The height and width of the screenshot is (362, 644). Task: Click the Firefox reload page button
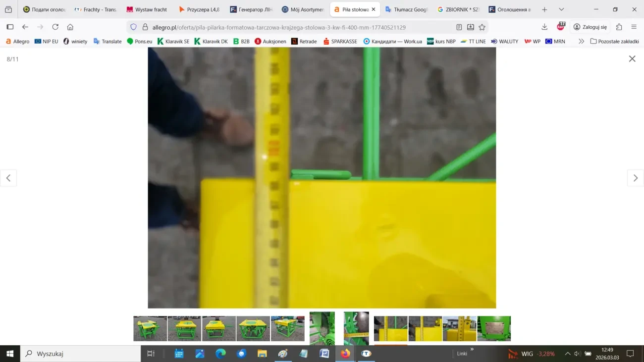[55, 27]
